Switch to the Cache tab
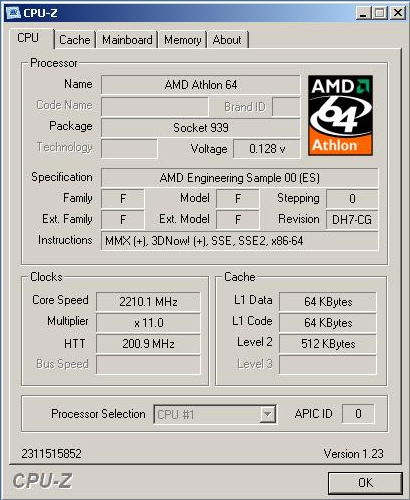Viewport: 410px width, 500px height. 75,40
